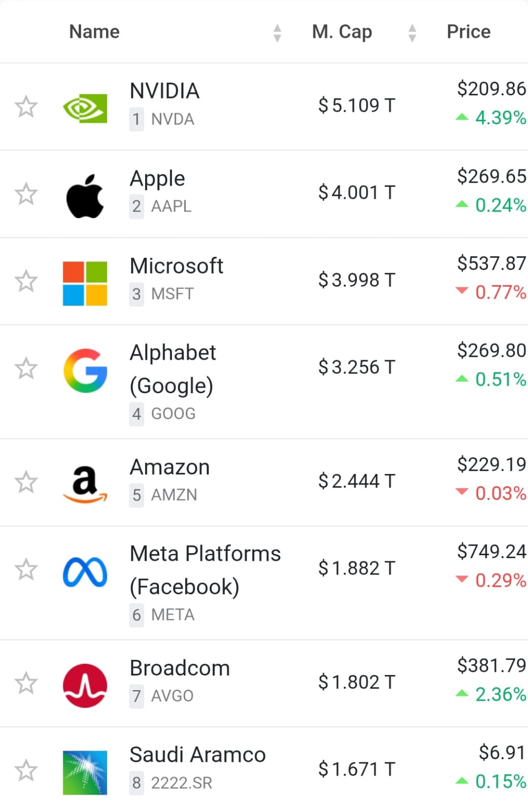This screenshot has width=528, height=812.
Task: Add Amazon to favorites via star
Action: click(x=26, y=482)
